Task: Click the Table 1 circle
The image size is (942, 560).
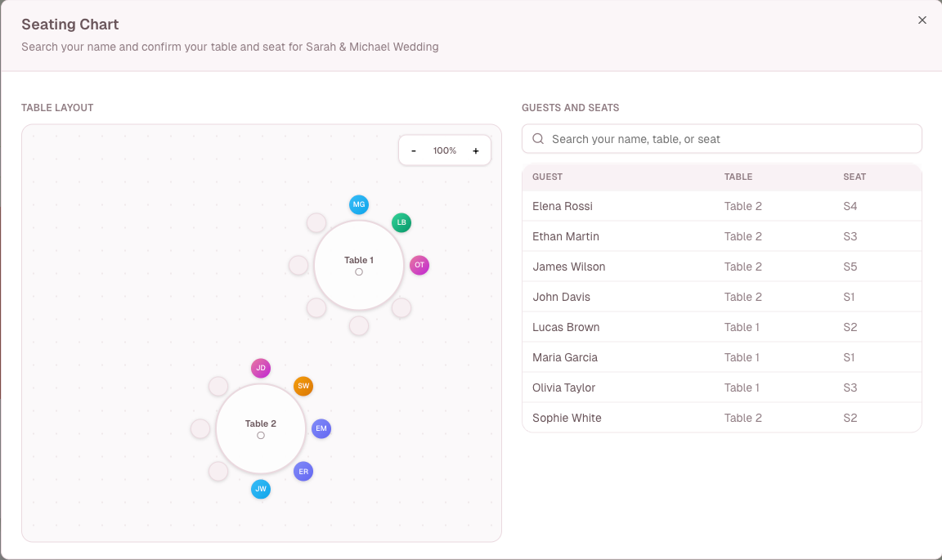Action: tap(359, 265)
